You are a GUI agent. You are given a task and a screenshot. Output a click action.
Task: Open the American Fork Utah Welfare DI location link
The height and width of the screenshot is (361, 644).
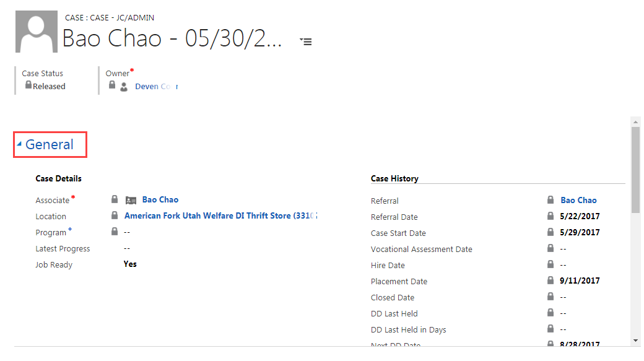coord(221,215)
